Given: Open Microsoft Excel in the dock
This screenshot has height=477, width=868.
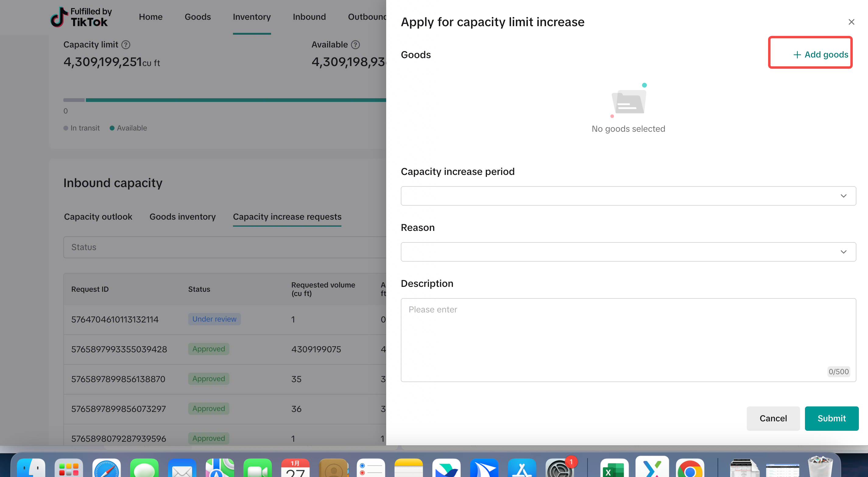Looking at the screenshot, I should click(x=614, y=468).
